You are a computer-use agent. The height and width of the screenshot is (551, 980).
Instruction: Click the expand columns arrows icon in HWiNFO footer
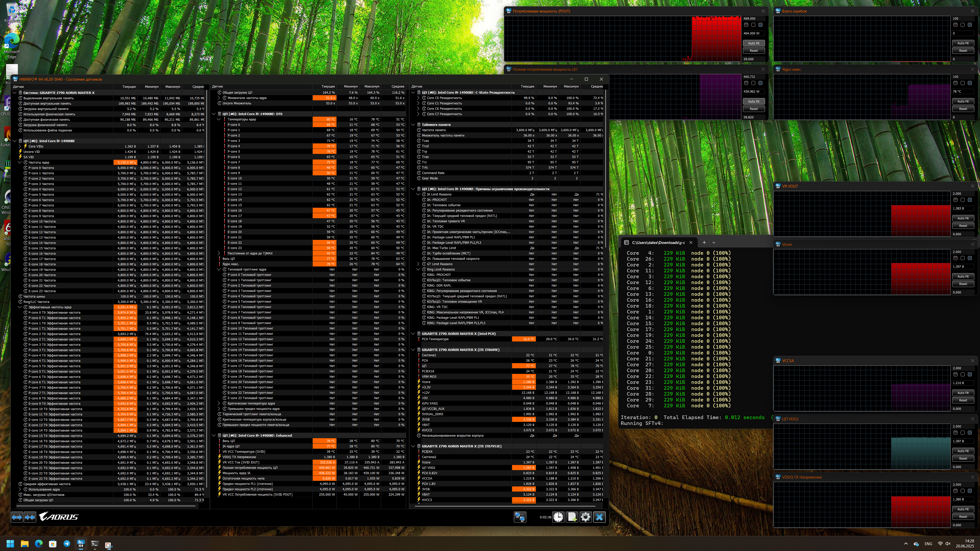17,517
